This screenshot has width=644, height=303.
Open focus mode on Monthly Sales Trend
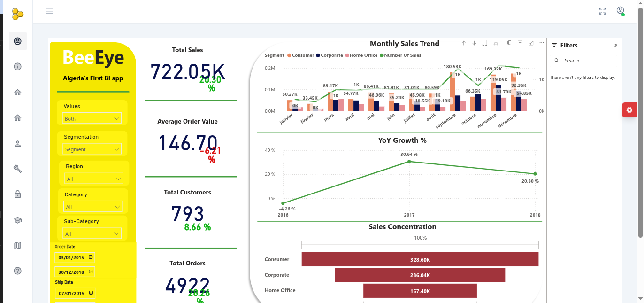click(531, 43)
